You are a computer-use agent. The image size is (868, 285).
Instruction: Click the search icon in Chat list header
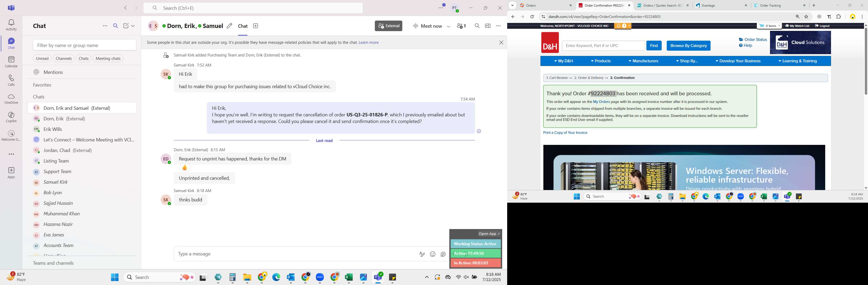[116, 26]
